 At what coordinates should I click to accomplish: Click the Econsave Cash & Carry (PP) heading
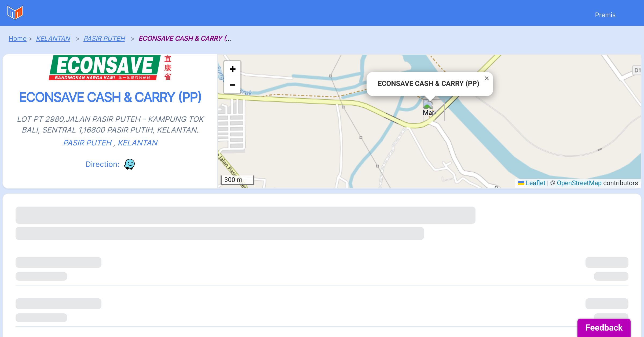pos(110,97)
